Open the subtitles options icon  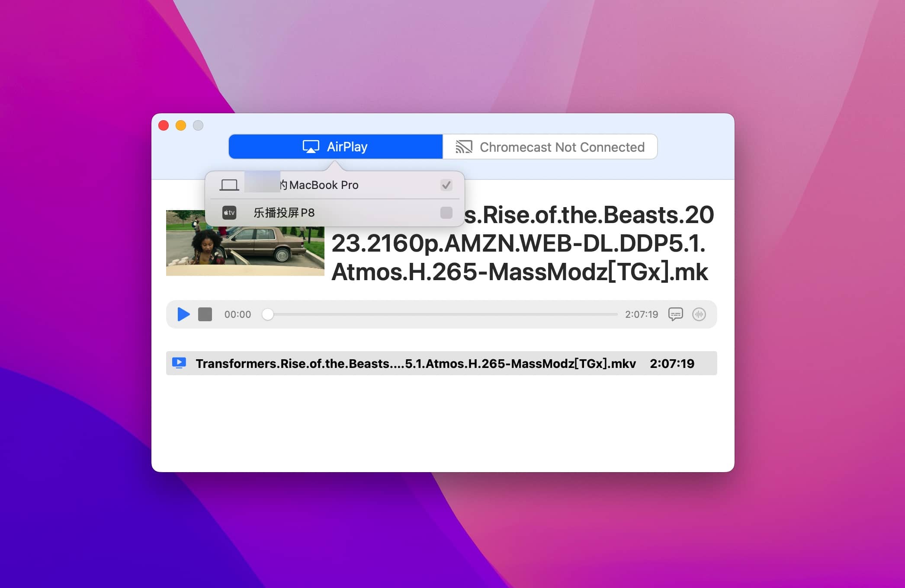pos(675,314)
